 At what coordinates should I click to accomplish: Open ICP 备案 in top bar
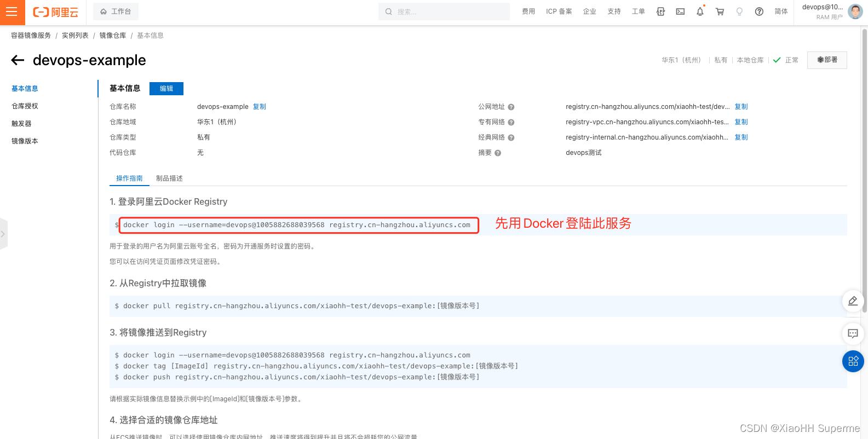559,11
